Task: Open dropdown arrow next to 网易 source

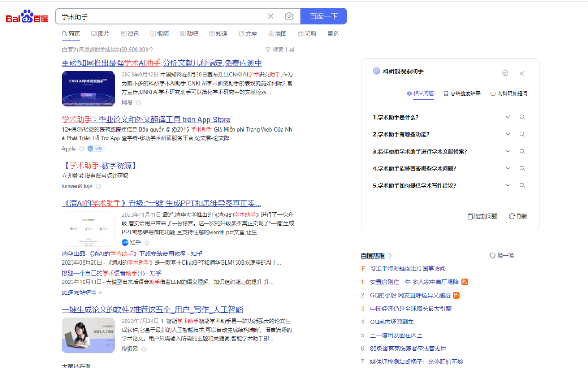Action: pyautogui.click(x=138, y=103)
